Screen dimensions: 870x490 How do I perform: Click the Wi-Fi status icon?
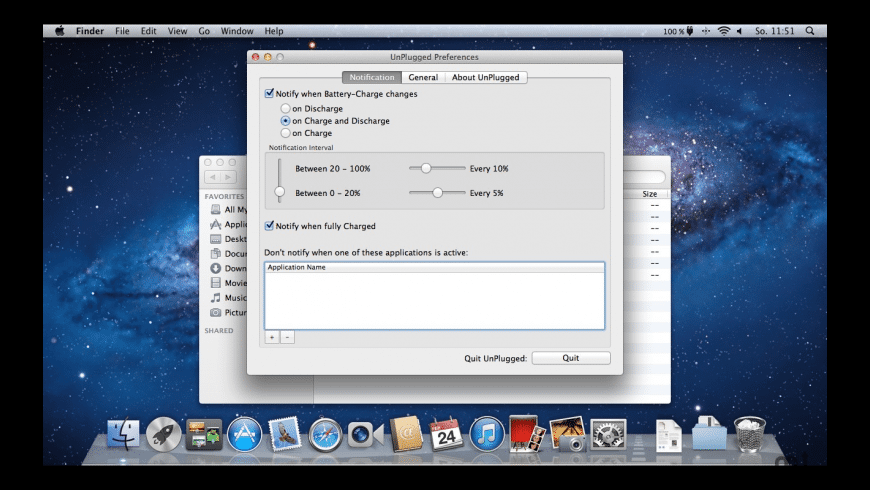coord(724,31)
